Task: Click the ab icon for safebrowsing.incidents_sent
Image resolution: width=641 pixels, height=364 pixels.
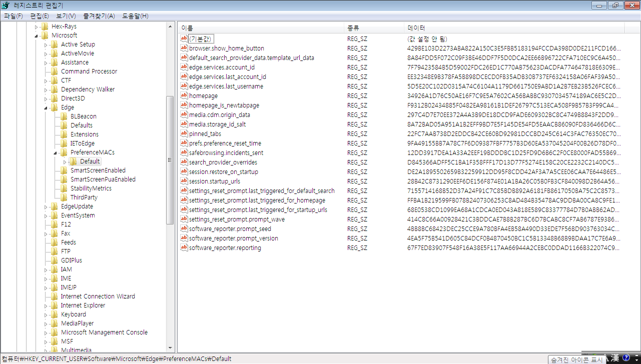Action: tap(184, 152)
